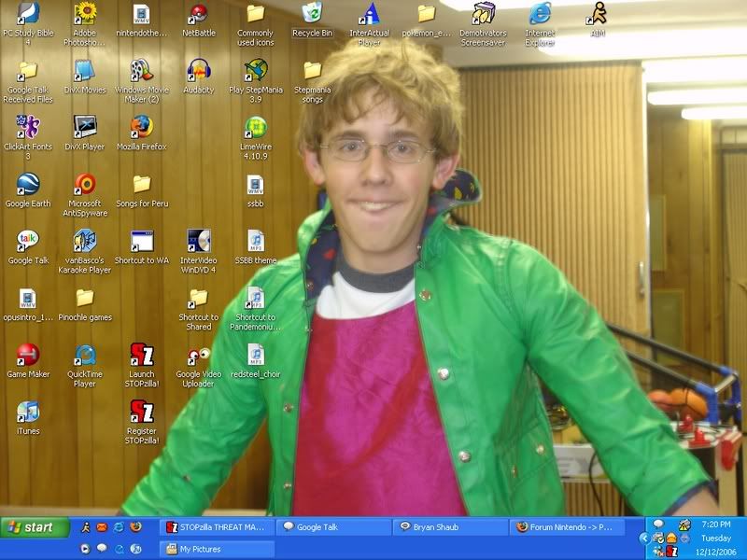Click AIM icon in Quick Launch
This screenshot has width=747, height=560.
85,527
